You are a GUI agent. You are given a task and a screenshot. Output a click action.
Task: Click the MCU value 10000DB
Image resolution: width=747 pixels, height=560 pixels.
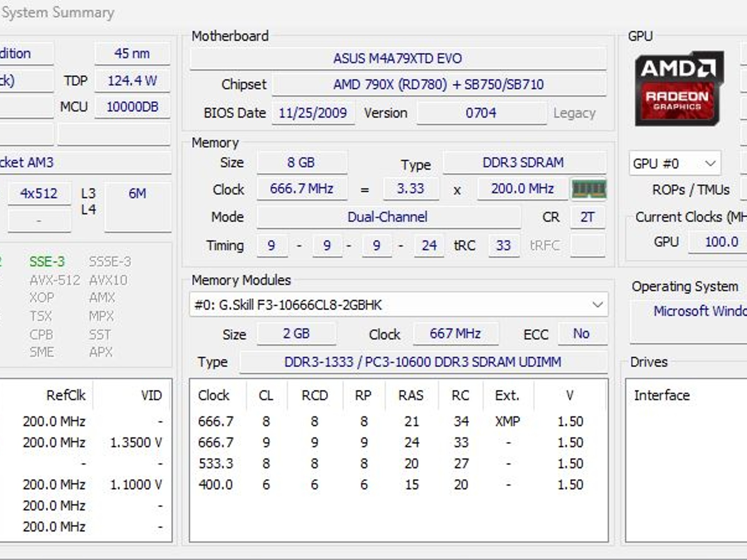(132, 107)
